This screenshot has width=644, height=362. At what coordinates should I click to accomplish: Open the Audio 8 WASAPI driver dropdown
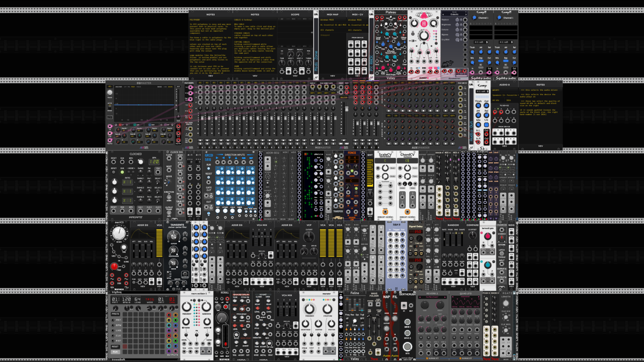pos(504,90)
